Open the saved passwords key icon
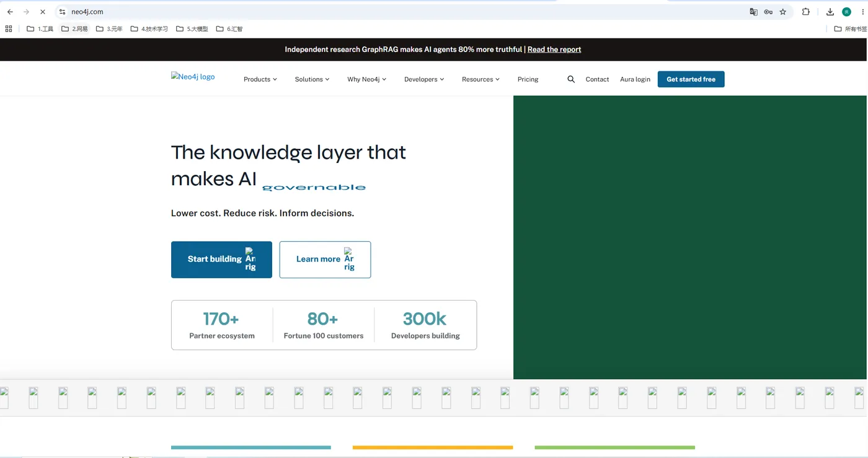868x458 pixels. [x=768, y=12]
